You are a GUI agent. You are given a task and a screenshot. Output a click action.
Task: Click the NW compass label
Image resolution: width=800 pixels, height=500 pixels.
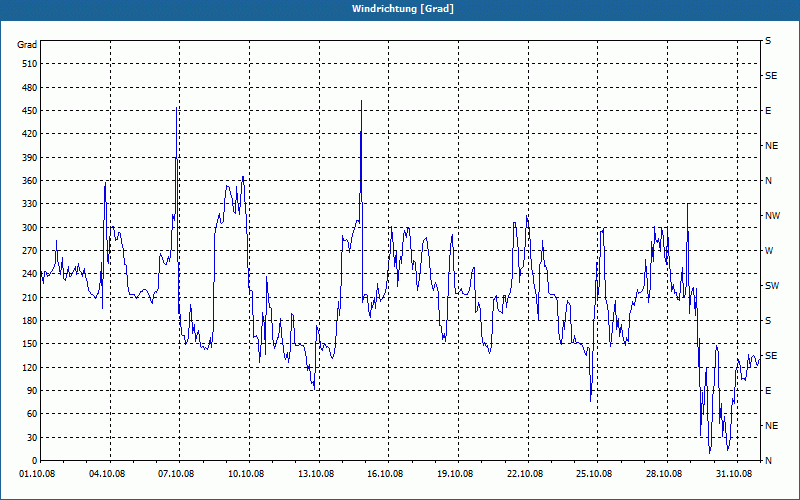tap(772, 216)
